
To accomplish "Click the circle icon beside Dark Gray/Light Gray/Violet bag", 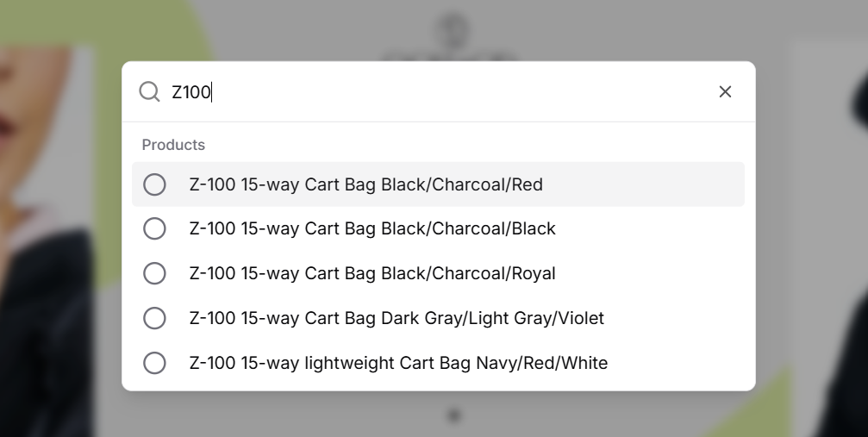I will pos(154,318).
